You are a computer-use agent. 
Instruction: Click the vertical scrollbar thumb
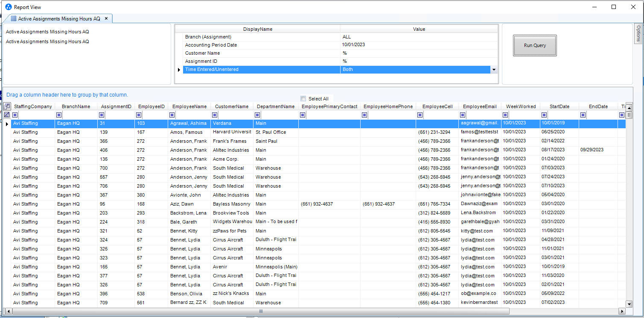click(629, 115)
